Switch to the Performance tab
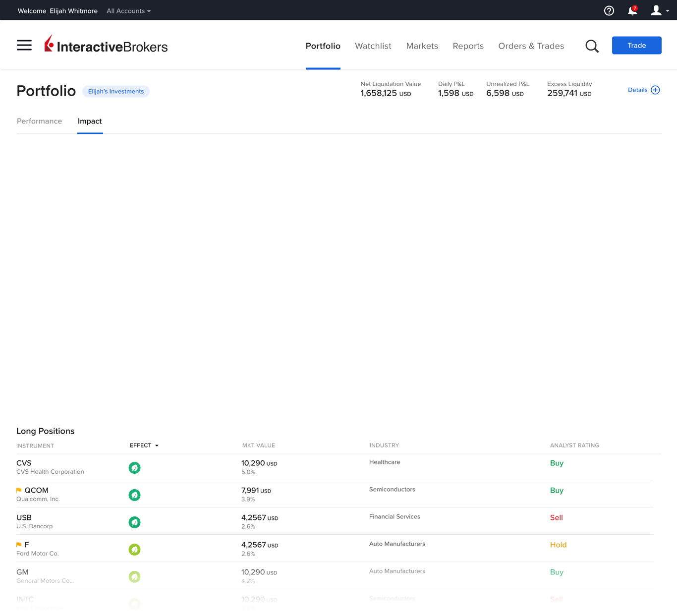This screenshot has width=677, height=616. tap(39, 121)
